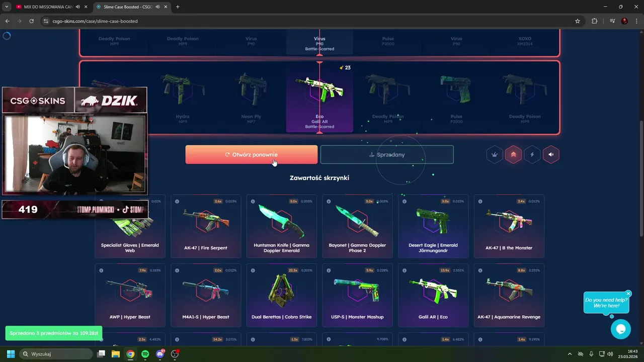Click 'AWP | Hyper Beast' label
Image resolution: width=644 pixels, height=362 pixels.
(x=130, y=317)
